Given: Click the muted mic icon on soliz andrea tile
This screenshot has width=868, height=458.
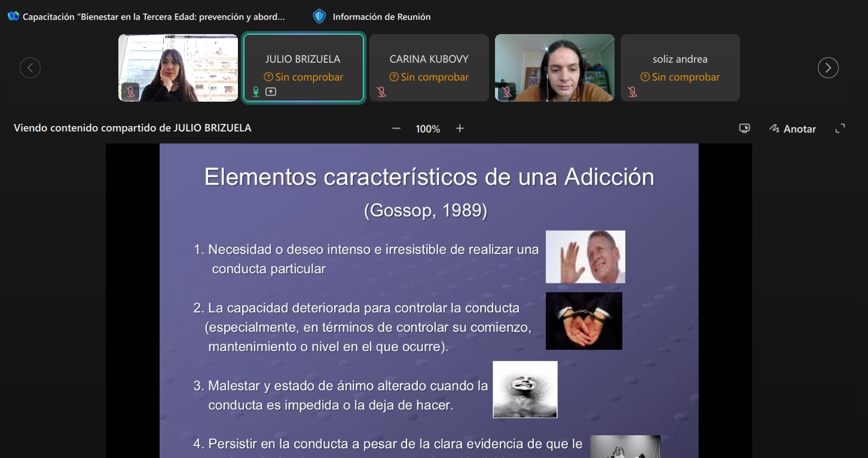Looking at the screenshot, I should [632, 92].
